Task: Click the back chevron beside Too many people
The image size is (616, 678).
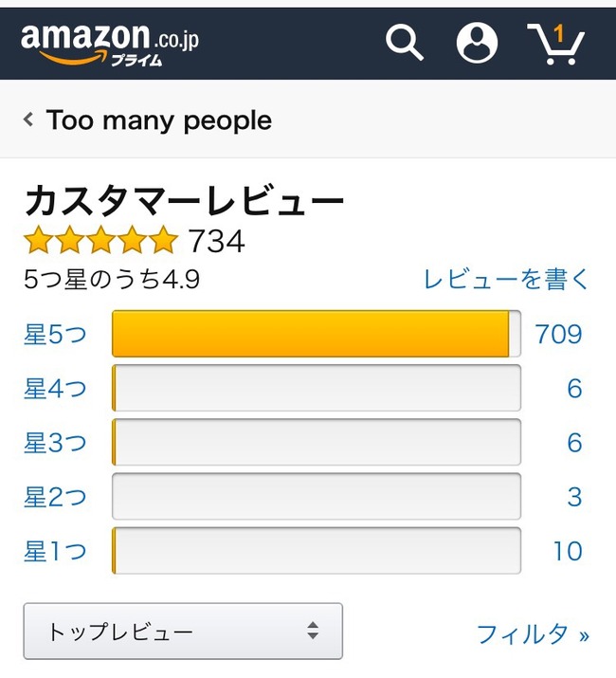Action: [x=28, y=120]
